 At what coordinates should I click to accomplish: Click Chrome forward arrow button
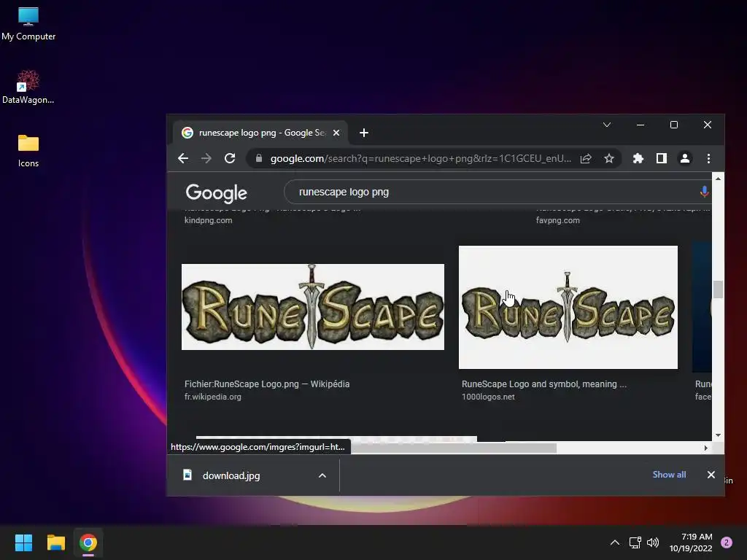[x=206, y=158]
